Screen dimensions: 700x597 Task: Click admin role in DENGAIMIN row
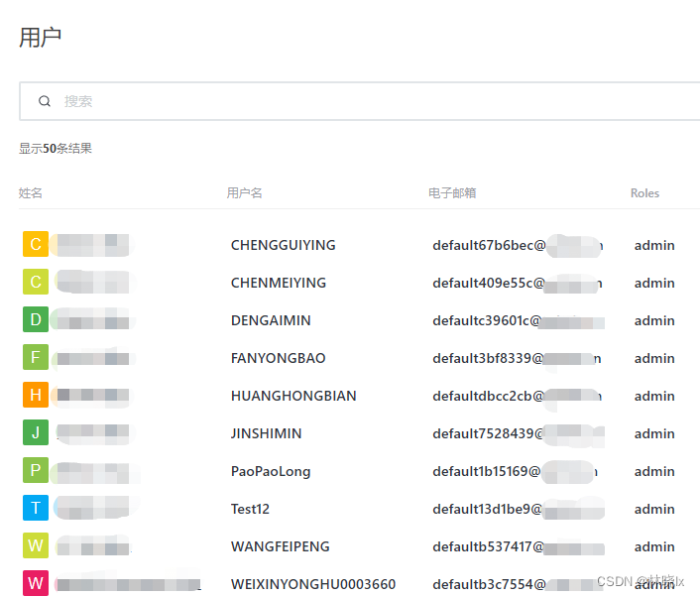click(654, 320)
